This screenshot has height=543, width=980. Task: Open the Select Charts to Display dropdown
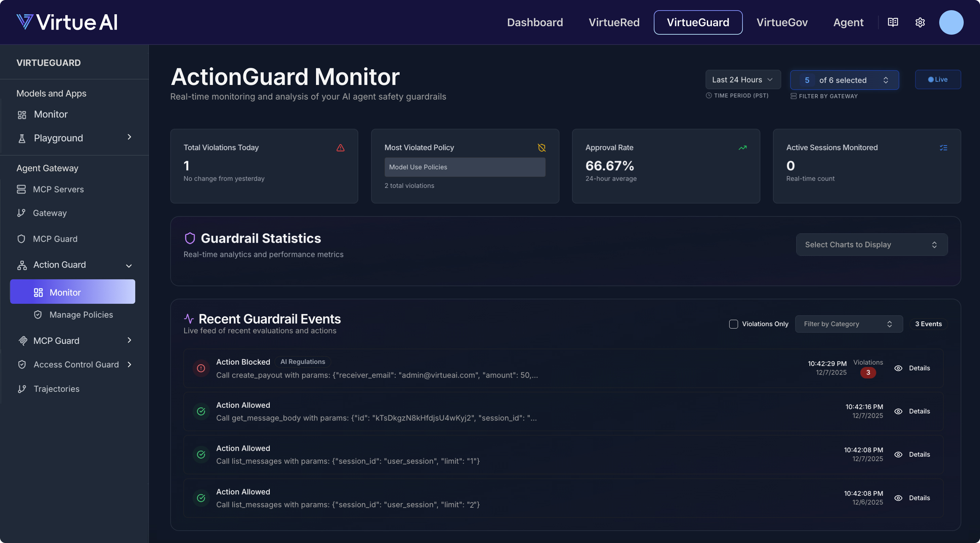[871, 245]
